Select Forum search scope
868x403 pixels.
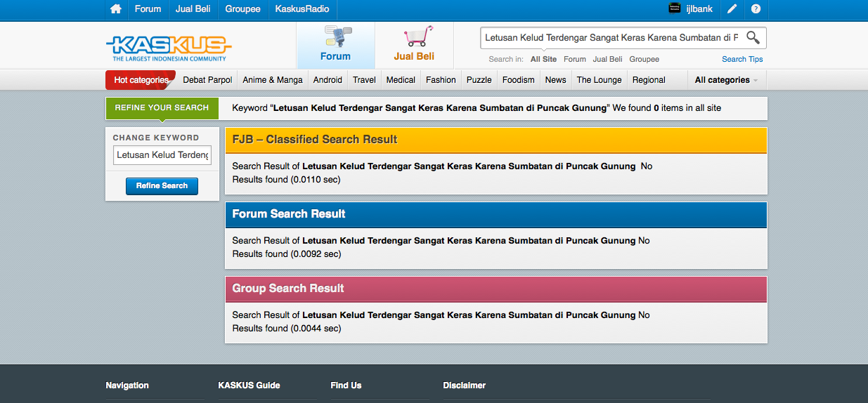coord(575,60)
